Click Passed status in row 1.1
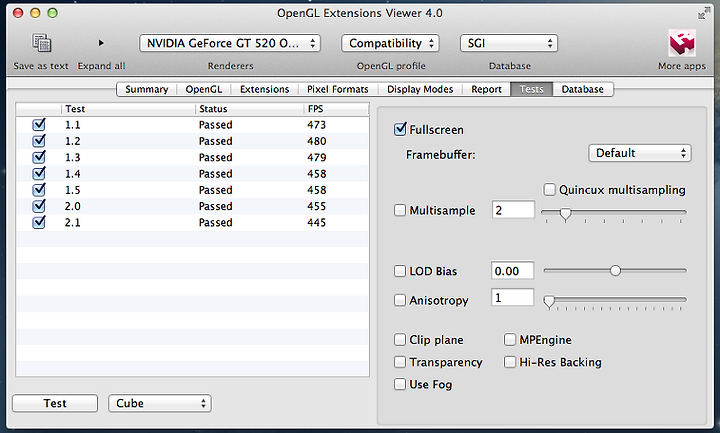Screen dimensions: 720x433 pos(215,125)
